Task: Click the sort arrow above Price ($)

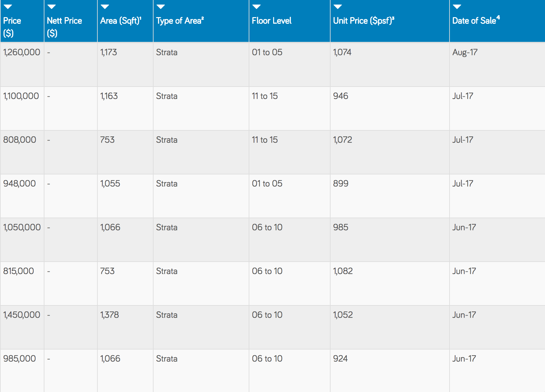Action: [x=8, y=7]
